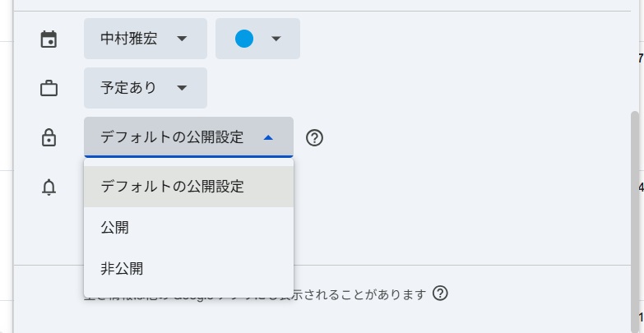Image resolution: width=644 pixels, height=333 pixels.
Task: Collapse the デフォルトの公開設定 dropdown
Action: 188,137
